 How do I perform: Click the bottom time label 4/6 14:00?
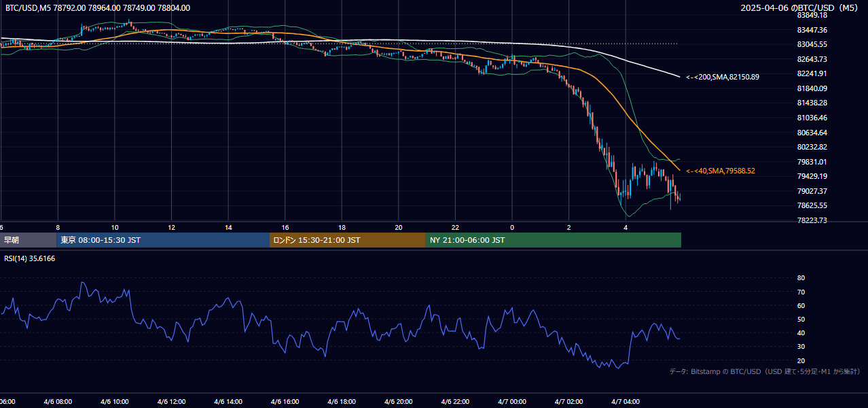(228, 402)
